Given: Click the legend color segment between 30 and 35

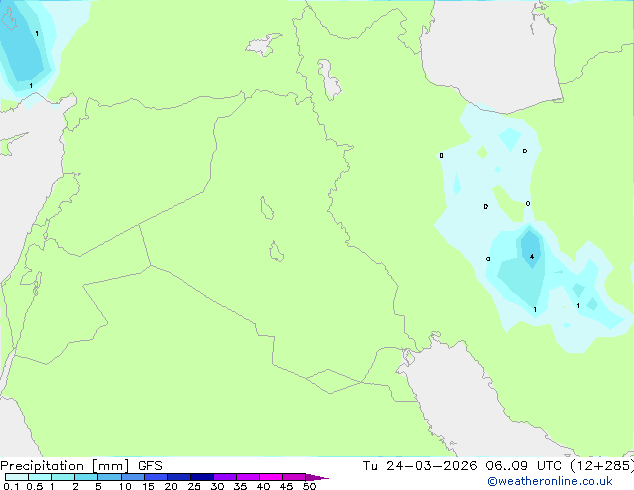Looking at the screenshot, I should click(x=225, y=477).
